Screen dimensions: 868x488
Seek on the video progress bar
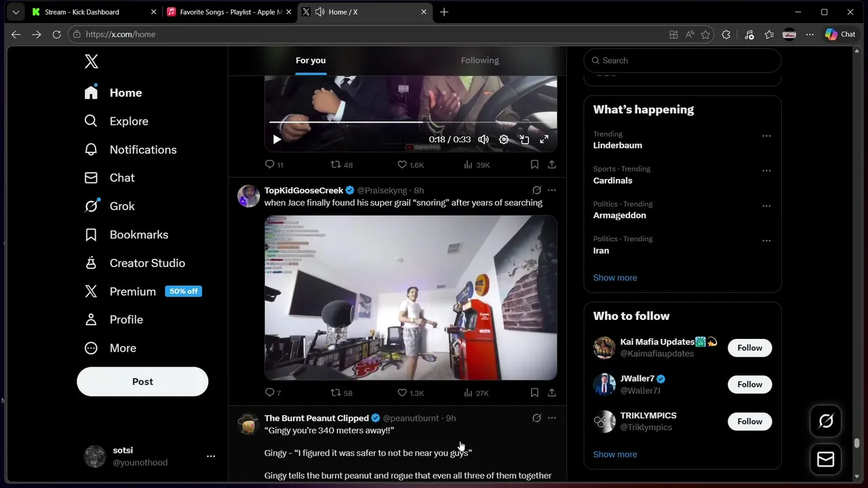pos(410,123)
